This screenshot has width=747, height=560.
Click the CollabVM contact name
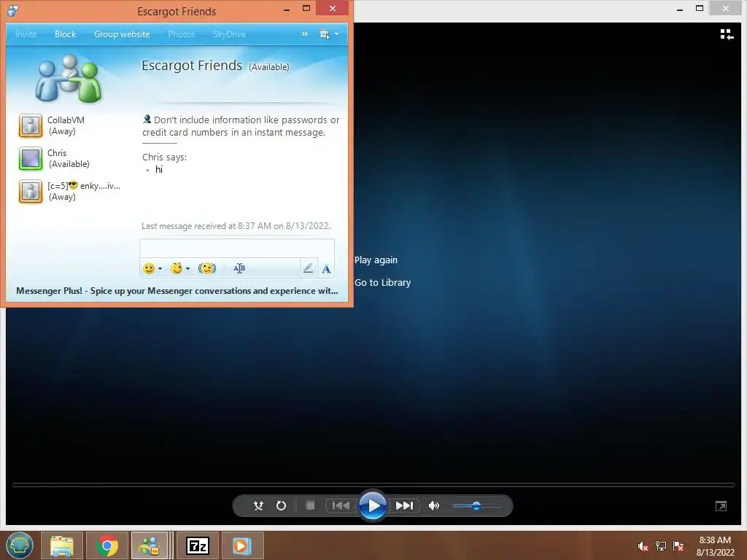coord(66,120)
